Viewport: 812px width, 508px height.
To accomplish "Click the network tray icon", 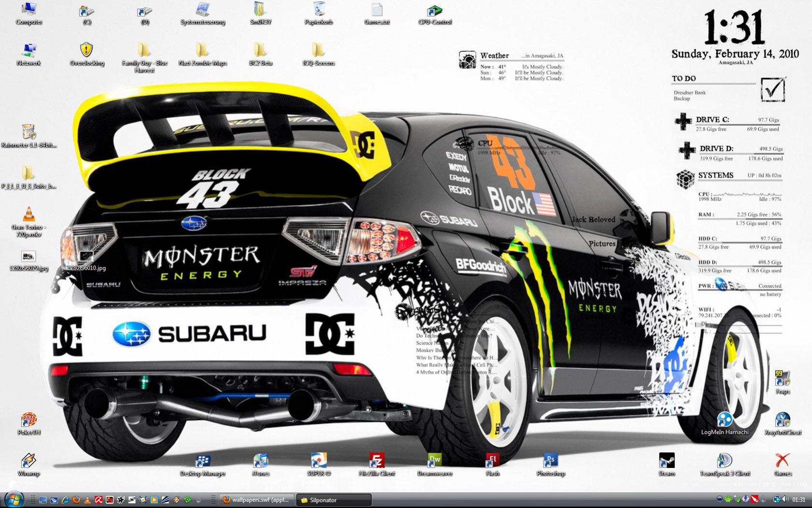I will pyautogui.click(x=776, y=499).
